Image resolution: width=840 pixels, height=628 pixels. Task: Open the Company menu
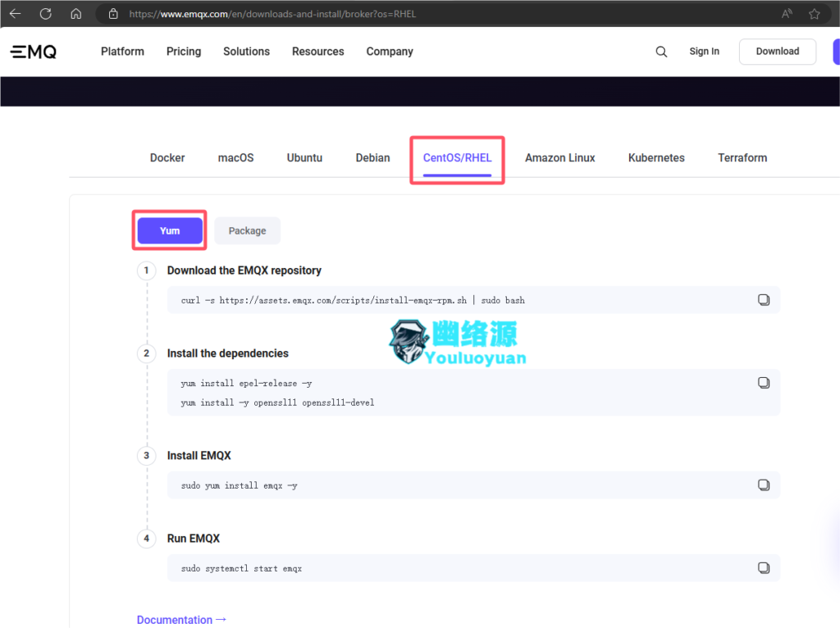(x=390, y=52)
